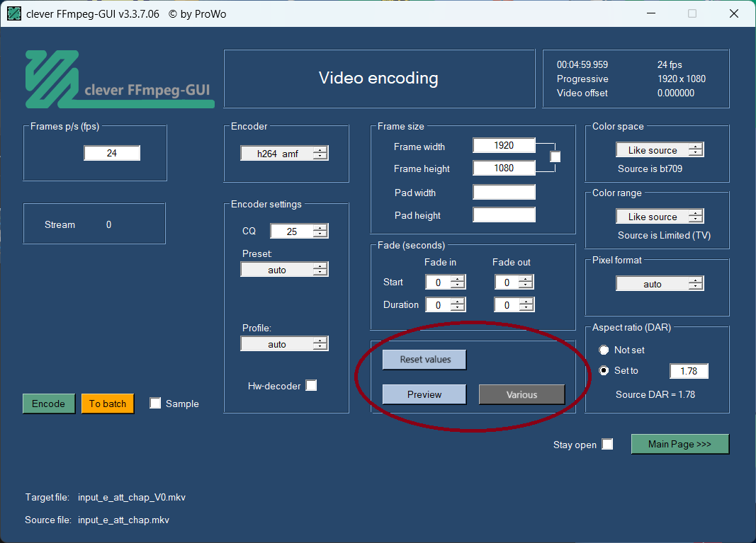Open the Encoder h264 amf selector
Viewport: 756px width, 543px height.
point(284,153)
